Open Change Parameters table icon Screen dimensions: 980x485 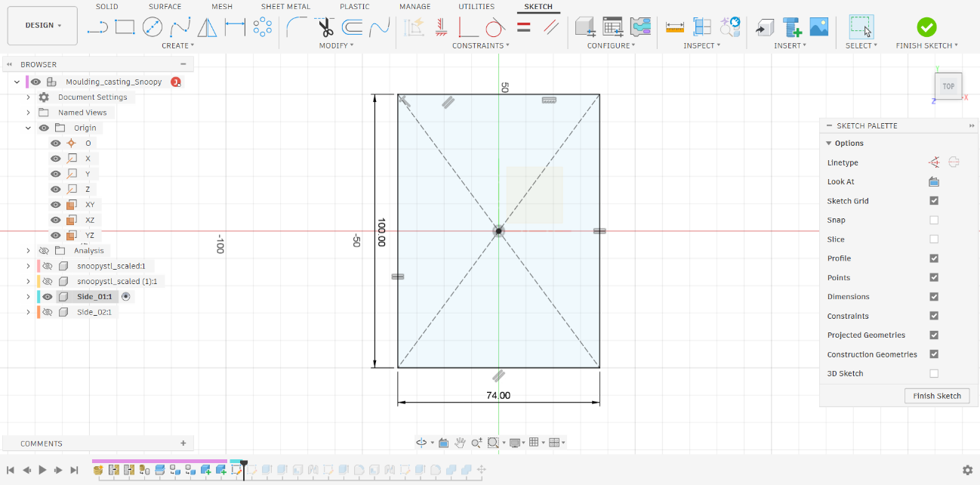(613, 28)
